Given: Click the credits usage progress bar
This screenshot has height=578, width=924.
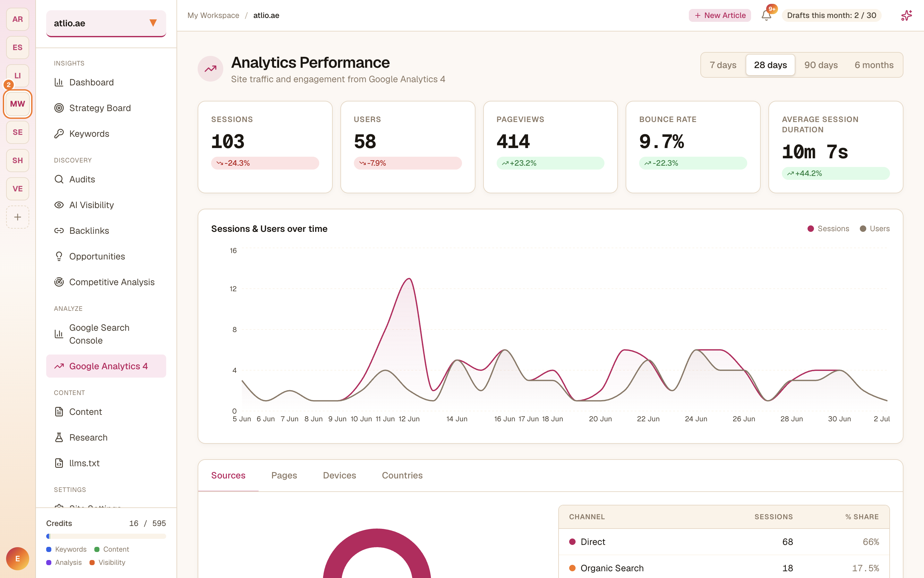Looking at the screenshot, I should [106, 536].
